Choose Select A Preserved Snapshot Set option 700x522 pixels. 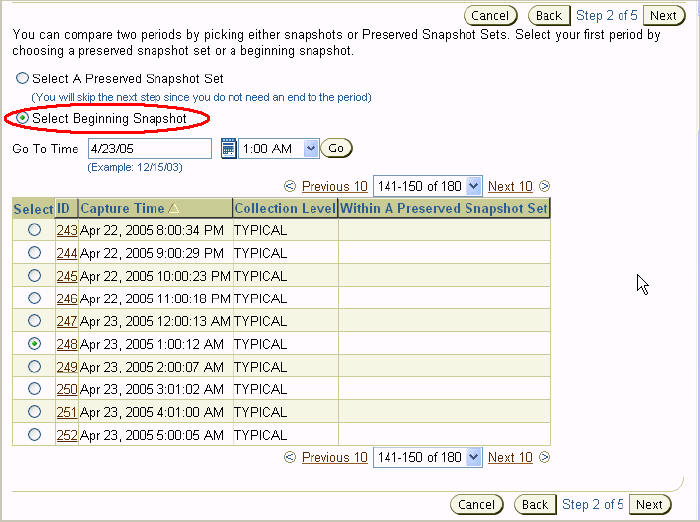[22, 78]
